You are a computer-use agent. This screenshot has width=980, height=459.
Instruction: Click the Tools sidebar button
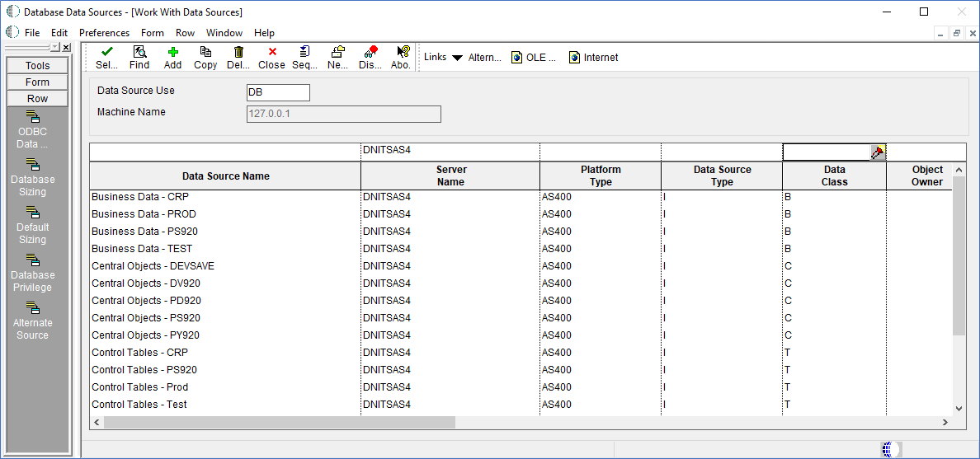[37, 66]
